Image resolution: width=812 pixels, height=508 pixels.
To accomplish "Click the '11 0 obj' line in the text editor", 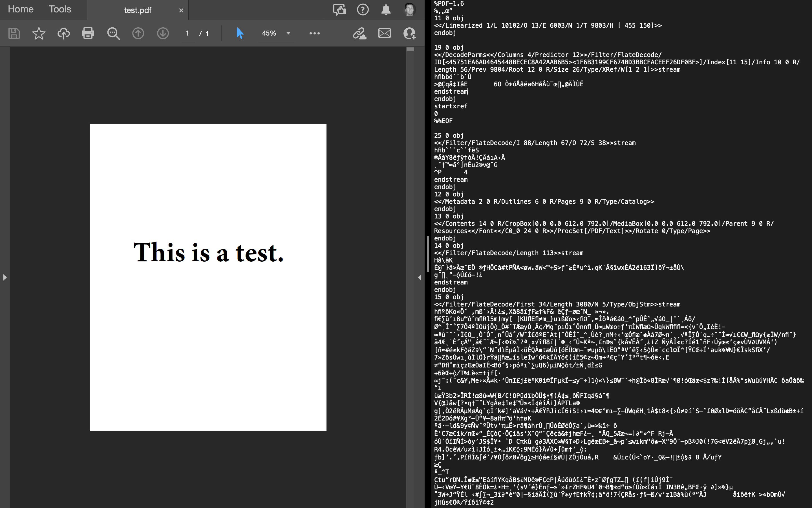I will tap(449, 18).
